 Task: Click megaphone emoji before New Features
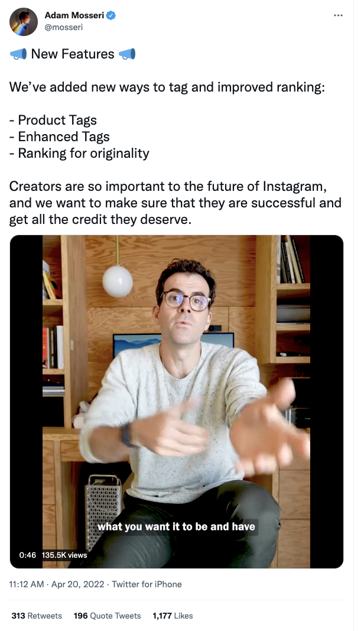coord(18,54)
